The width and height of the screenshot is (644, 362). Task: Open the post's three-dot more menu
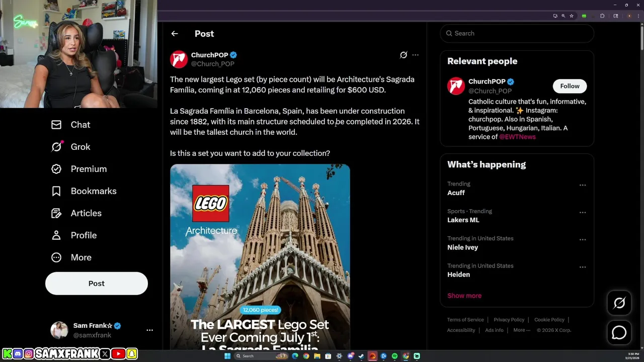pos(415,55)
